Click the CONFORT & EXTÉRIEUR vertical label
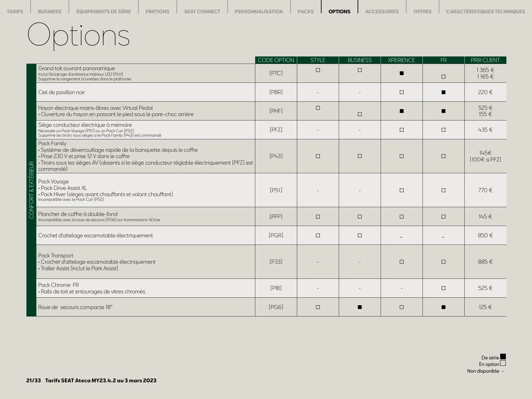 31,190
